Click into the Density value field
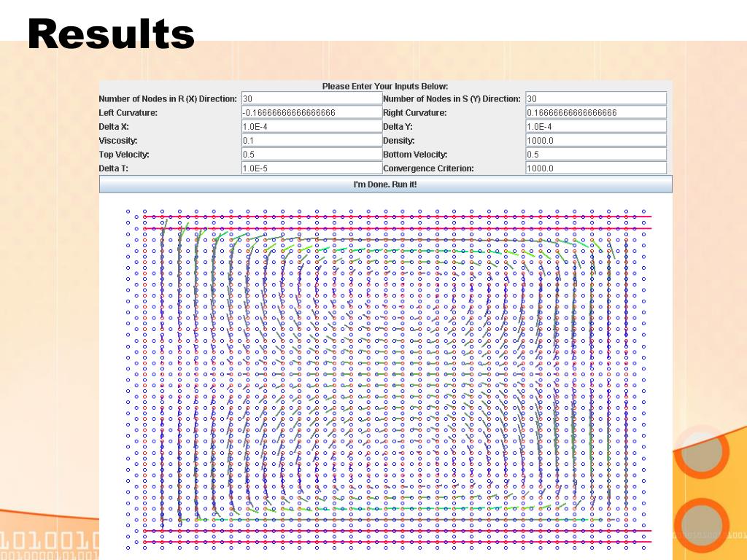 point(596,141)
